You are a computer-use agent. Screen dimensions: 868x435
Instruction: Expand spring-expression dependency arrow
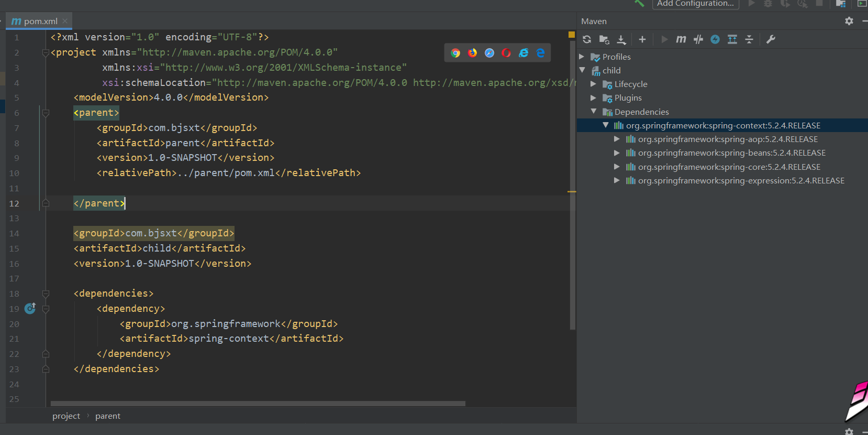tap(617, 180)
